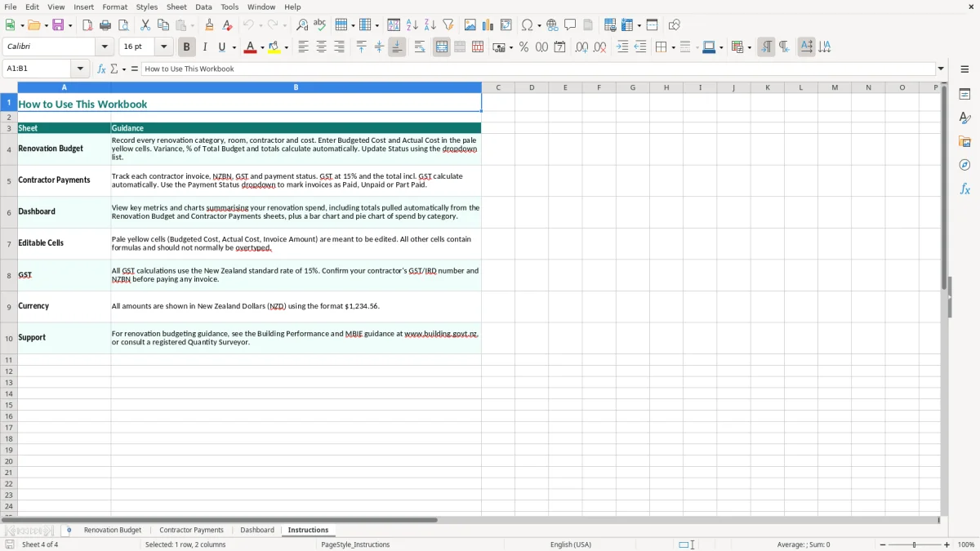Viewport: 980px width, 551px height.
Task: Open Find & Replace tool
Action: click(302, 25)
